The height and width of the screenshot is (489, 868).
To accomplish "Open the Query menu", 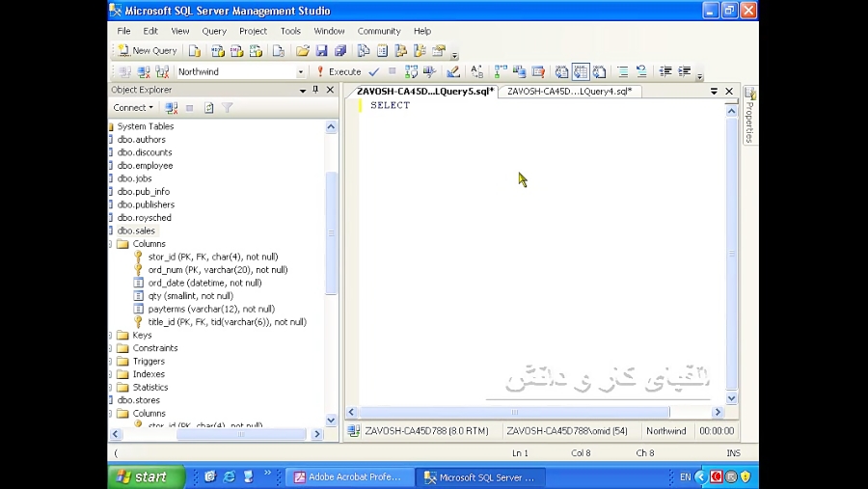I will 214,31.
